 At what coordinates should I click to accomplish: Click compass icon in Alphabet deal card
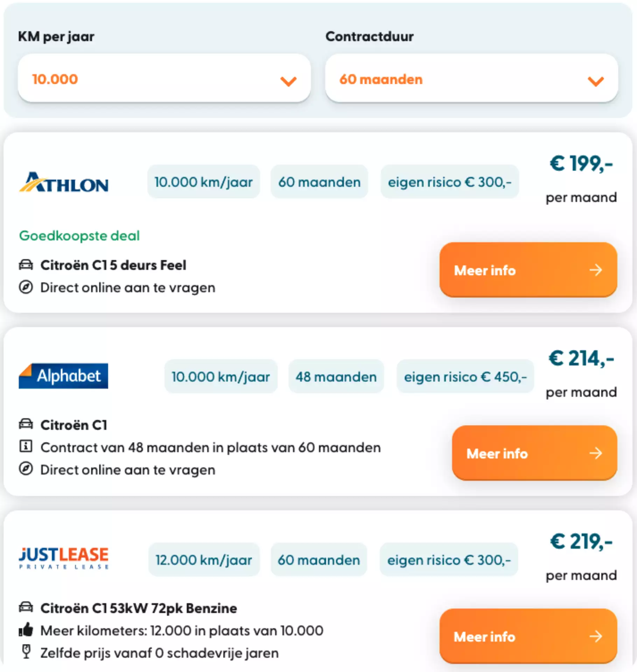pos(26,469)
